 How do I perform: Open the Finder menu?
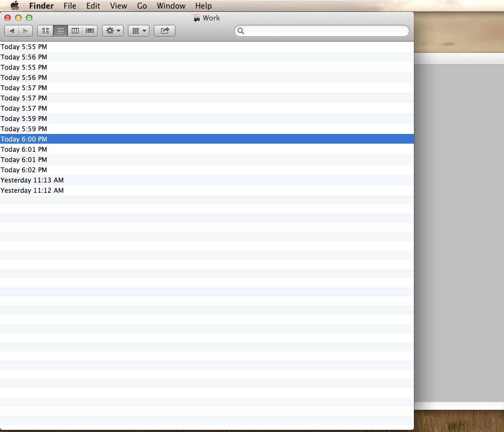41,6
